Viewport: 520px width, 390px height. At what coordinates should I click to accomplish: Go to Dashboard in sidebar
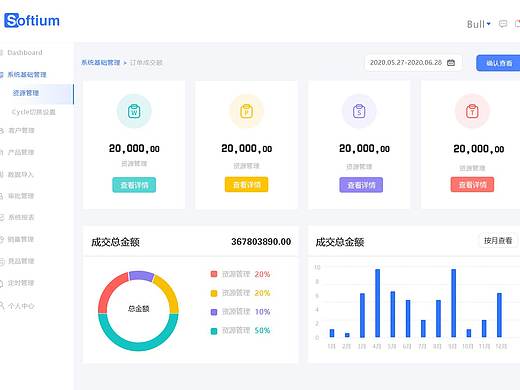coord(25,52)
